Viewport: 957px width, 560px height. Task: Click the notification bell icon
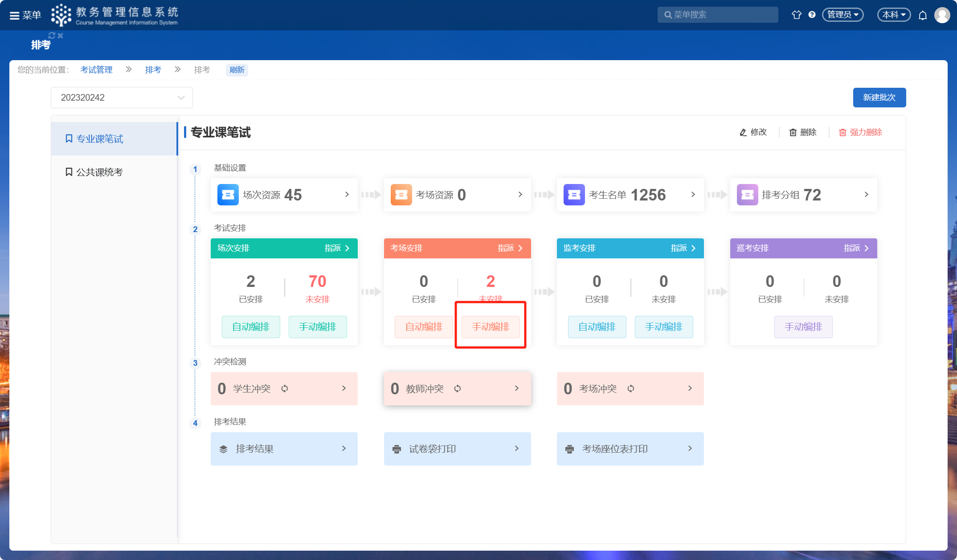[x=923, y=15]
